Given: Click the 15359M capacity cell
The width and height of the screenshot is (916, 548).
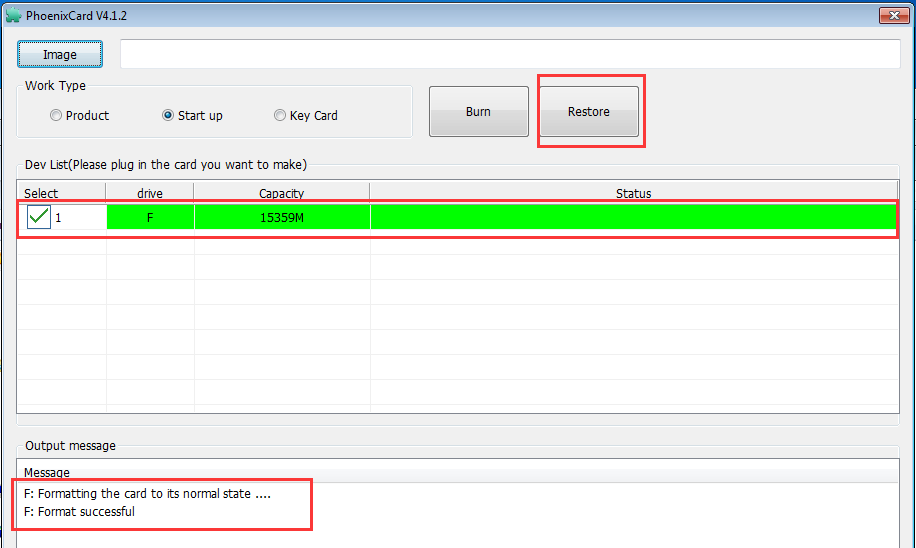Looking at the screenshot, I should [x=282, y=217].
